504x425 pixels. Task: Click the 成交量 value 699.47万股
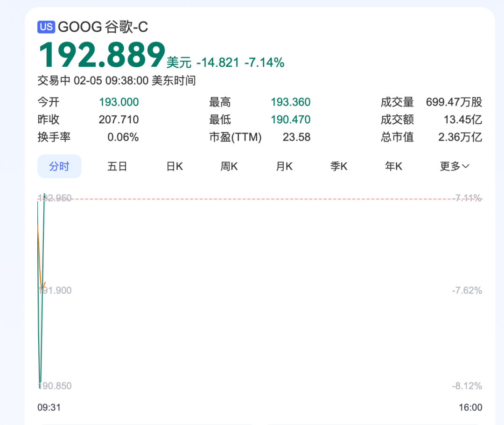pos(454,102)
